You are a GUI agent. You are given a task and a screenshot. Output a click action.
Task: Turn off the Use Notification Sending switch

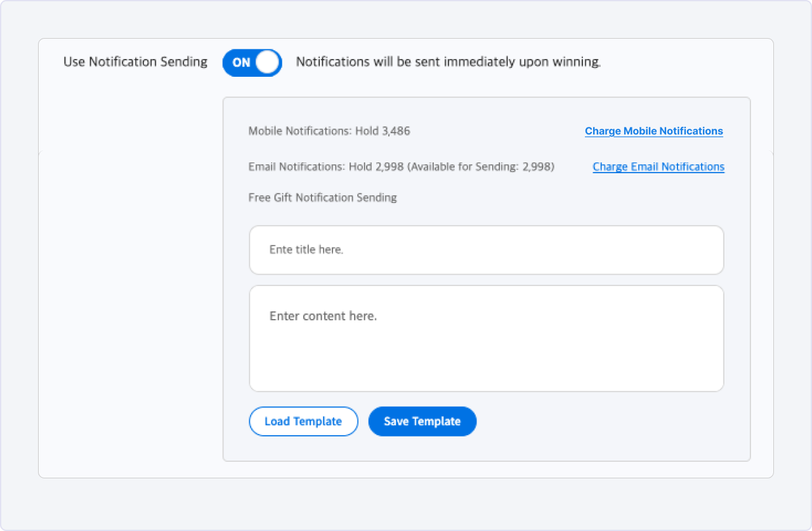[x=252, y=63]
